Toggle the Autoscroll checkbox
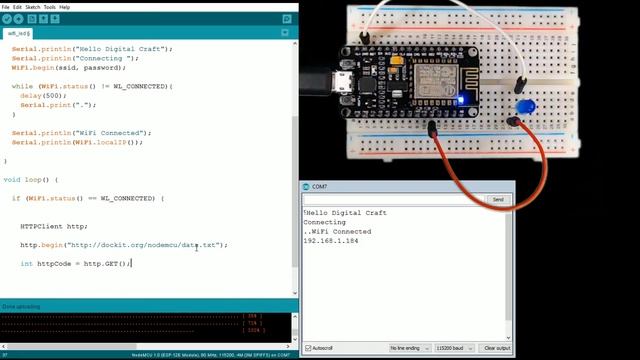The image size is (640, 360). pos(308,348)
